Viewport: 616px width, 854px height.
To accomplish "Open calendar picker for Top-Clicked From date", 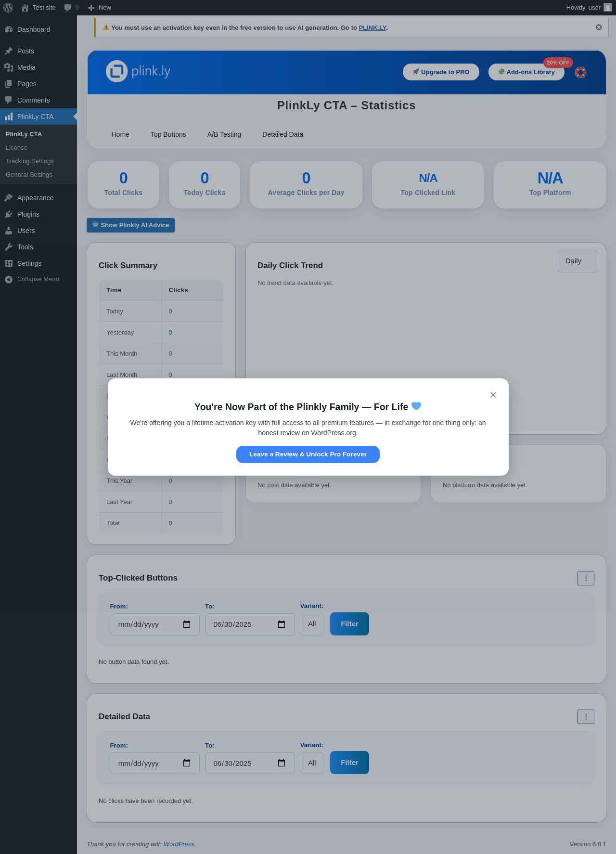I will coord(187,624).
